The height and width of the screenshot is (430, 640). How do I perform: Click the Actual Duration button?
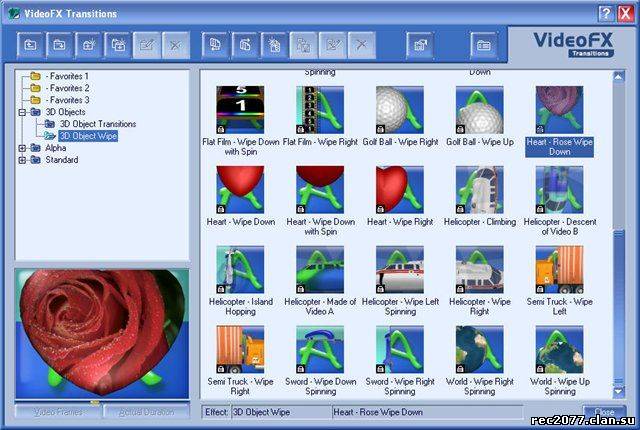[x=147, y=412]
